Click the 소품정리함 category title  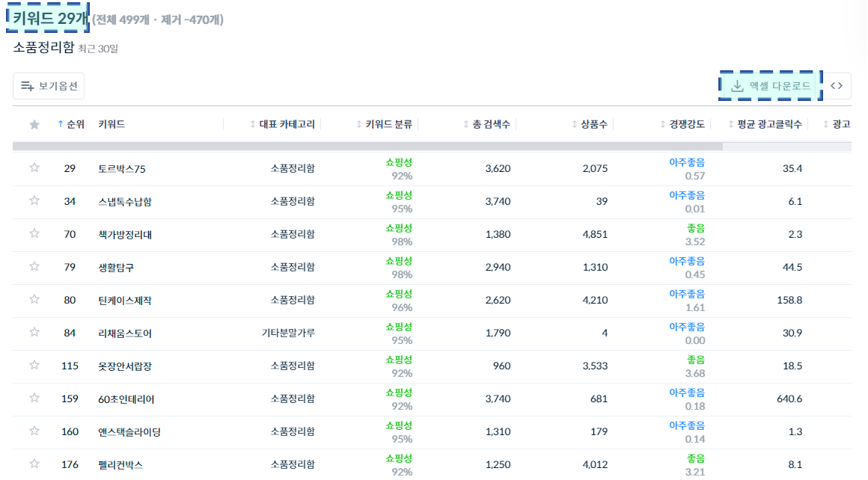[x=43, y=48]
